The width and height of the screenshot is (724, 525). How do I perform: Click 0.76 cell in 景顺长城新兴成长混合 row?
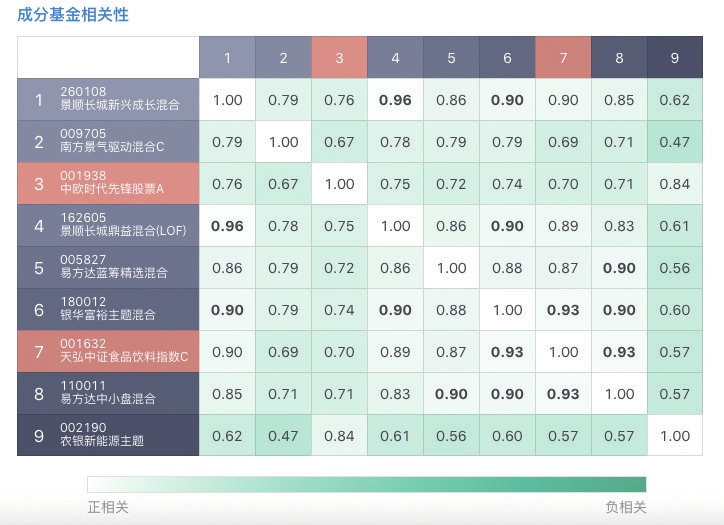(339, 100)
